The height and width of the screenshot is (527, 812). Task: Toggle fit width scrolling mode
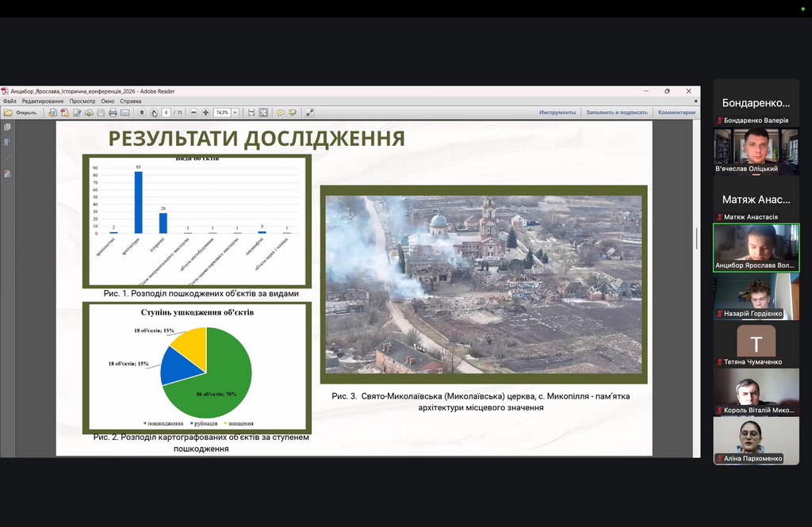coord(251,113)
